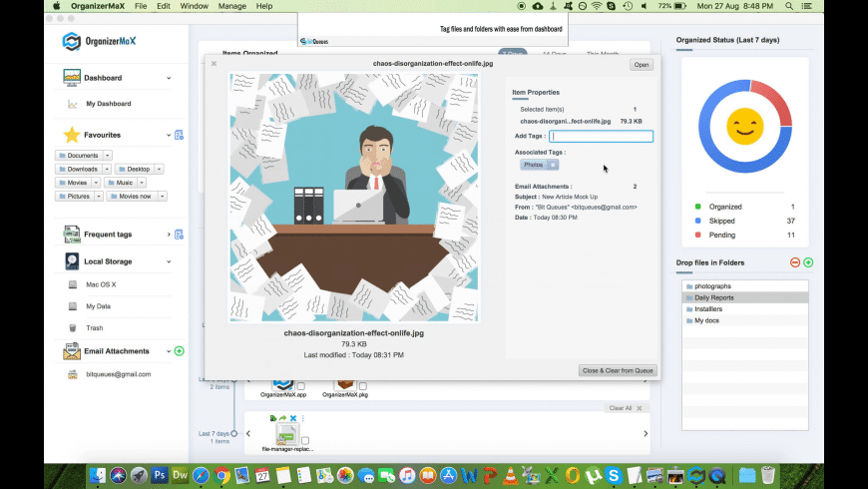Remove the Photos tag via its x
The image size is (868, 489).
click(553, 165)
